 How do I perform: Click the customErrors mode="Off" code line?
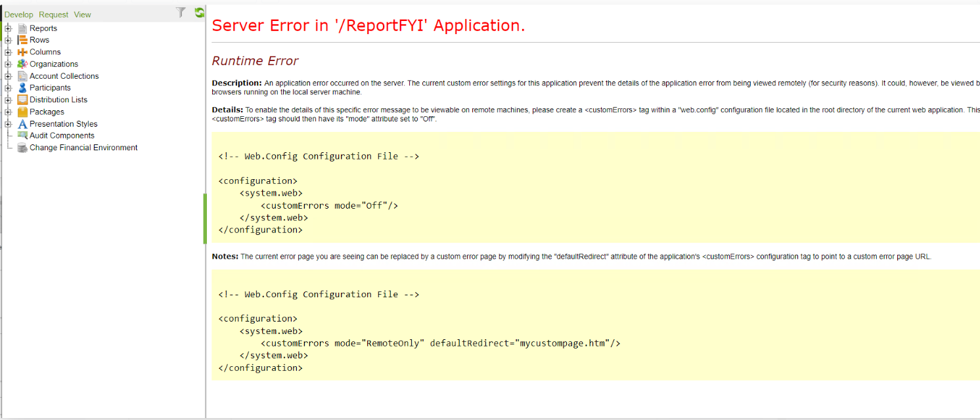tap(329, 205)
